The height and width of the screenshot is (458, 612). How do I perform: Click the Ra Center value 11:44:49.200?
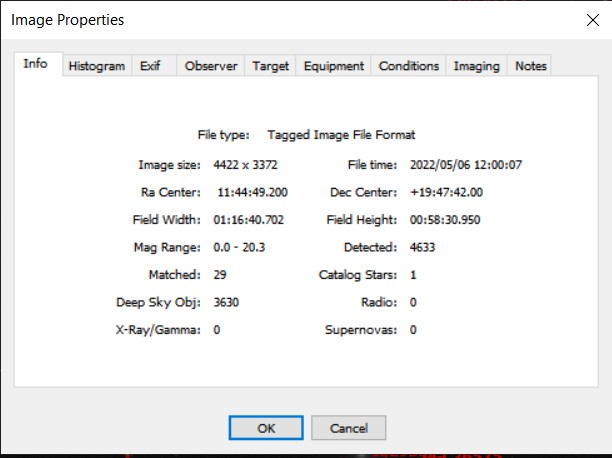coord(253,192)
